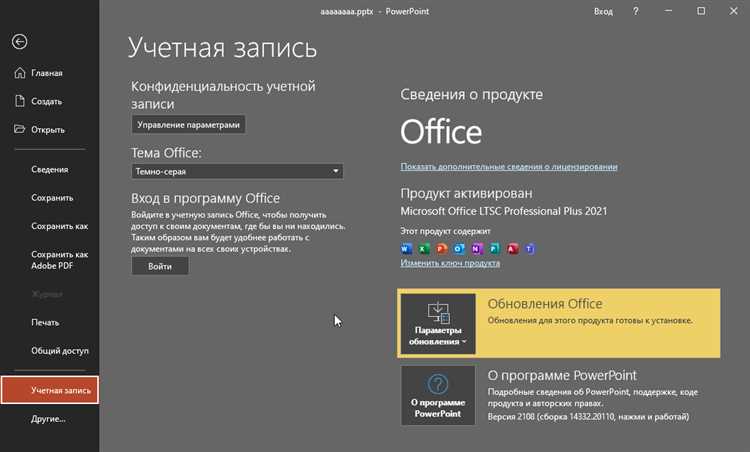Click the new document icon next to Создать
Image resolution: width=750 pixels, height=452 pixels.
(20, 101)
